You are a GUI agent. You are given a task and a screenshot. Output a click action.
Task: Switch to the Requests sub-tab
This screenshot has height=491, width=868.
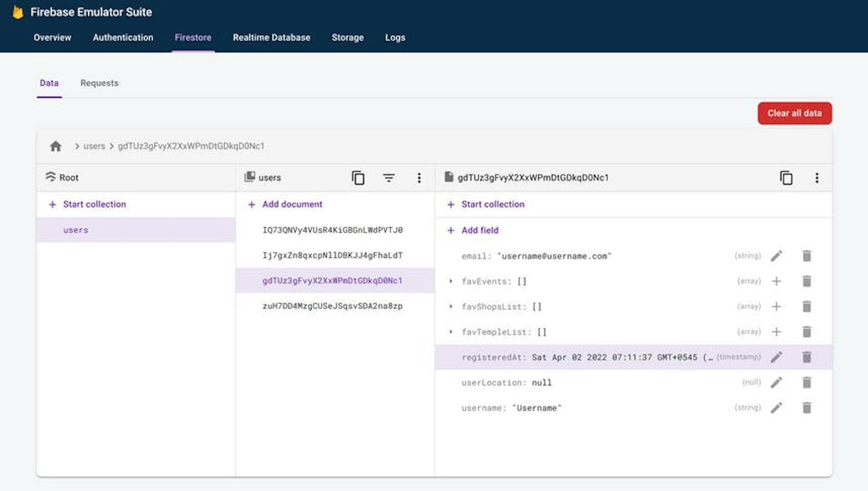[99, 83]
